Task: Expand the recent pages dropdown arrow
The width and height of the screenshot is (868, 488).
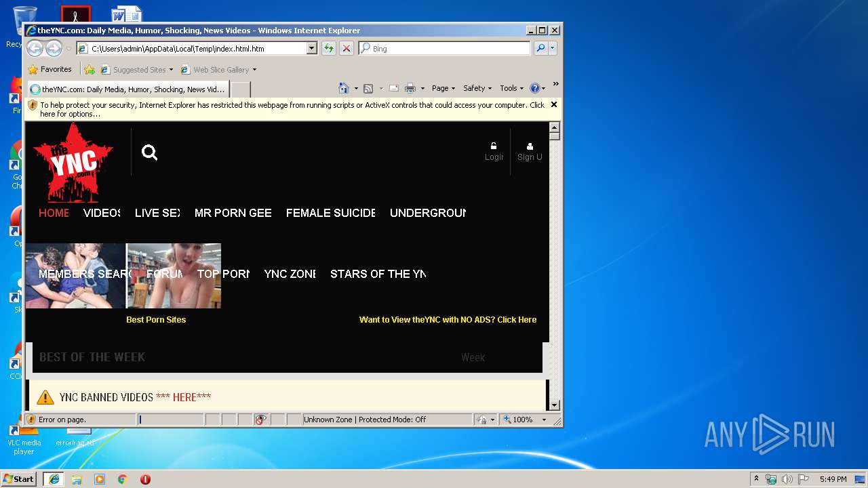Action: pos(68,49)
